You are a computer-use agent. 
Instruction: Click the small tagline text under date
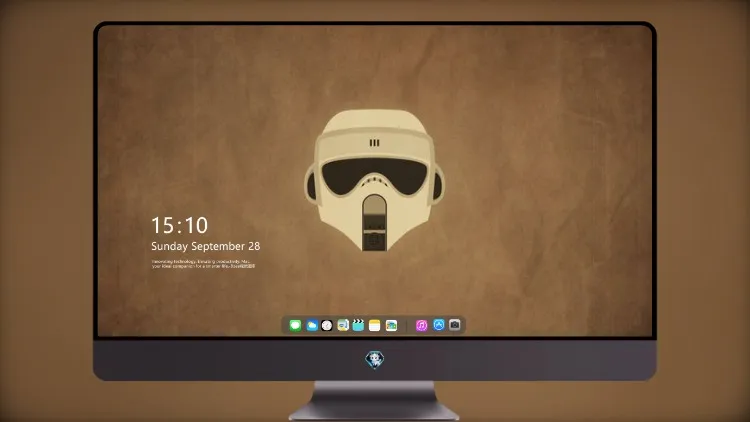click(203, 264)
